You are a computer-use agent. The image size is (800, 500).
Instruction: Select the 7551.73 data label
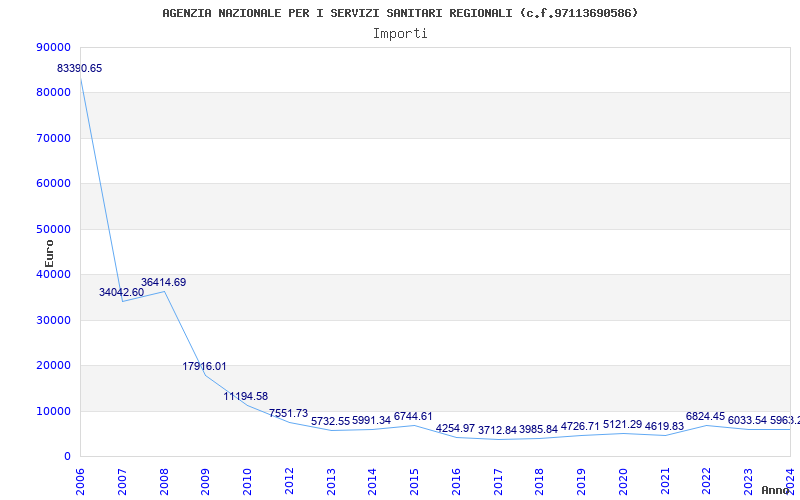(289, 413)
